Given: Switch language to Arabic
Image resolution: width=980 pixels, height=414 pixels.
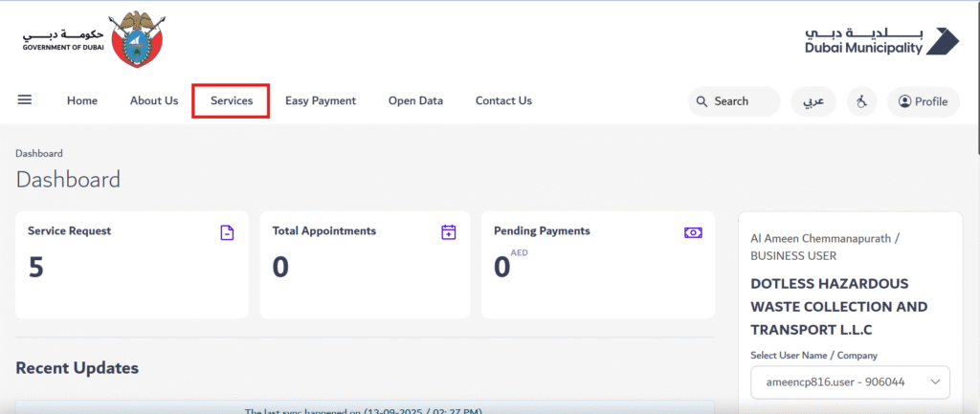Looking at the screenshot, I should [x=813, y=101].
